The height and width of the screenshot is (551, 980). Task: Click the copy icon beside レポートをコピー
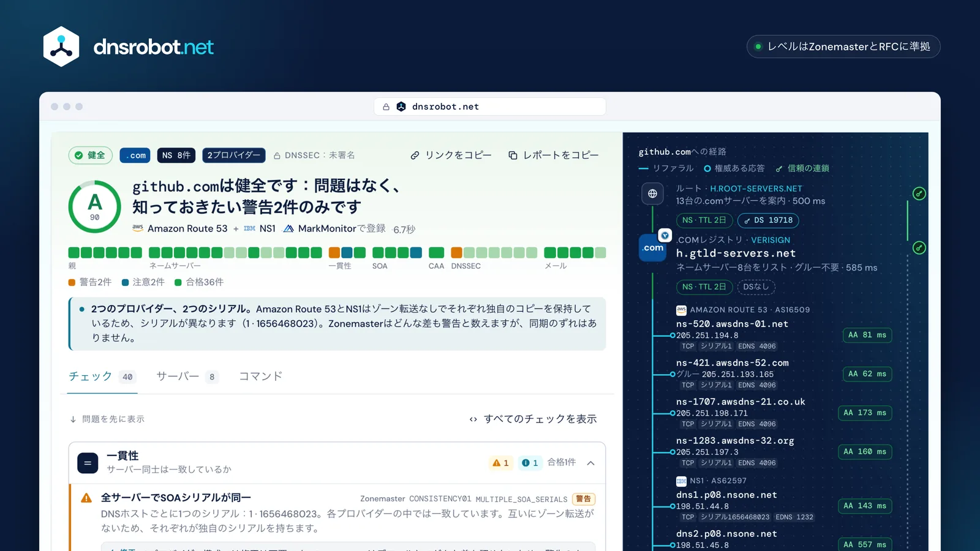coord(513,156)
